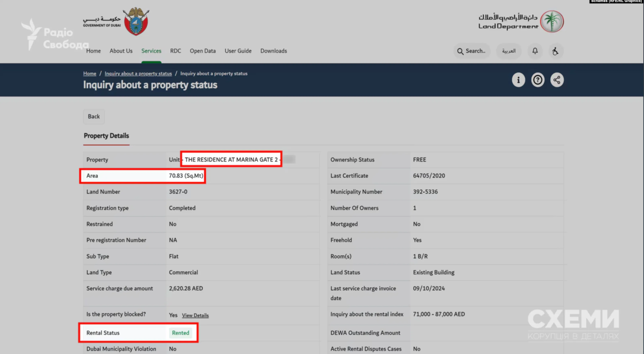This screenshot has width=644, height=354.
Task: Click the share icon
Action: pos(557,80)
